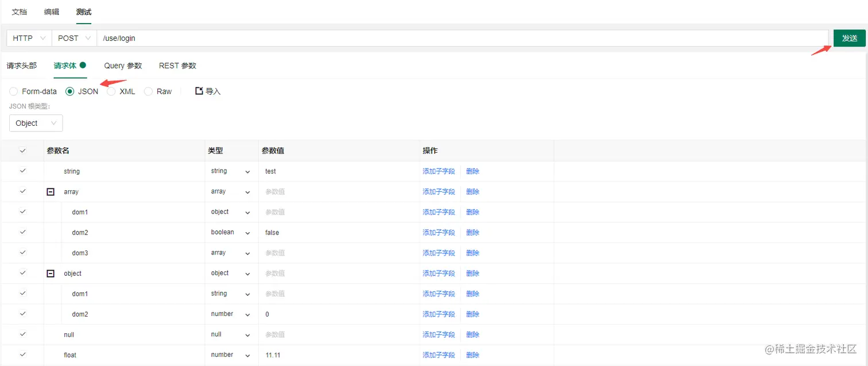The width and height of the screenshot is (868, 366).
Task: Click 添加子字段 for float row
Action: (439, 355)
